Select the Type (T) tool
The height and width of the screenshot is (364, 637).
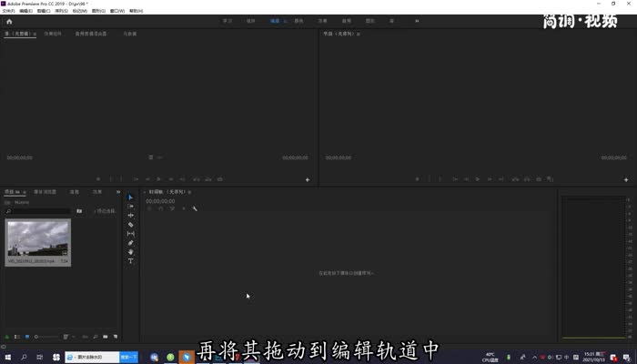click(x=130, y=261)
